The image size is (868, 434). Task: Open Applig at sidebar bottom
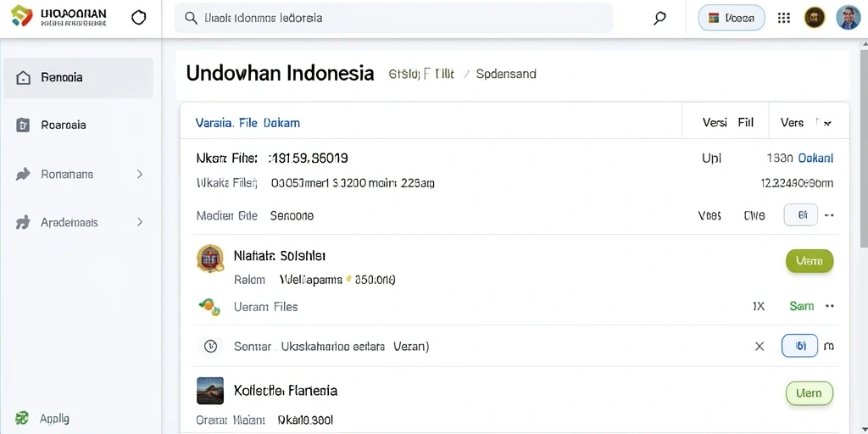tap(54, 419)
